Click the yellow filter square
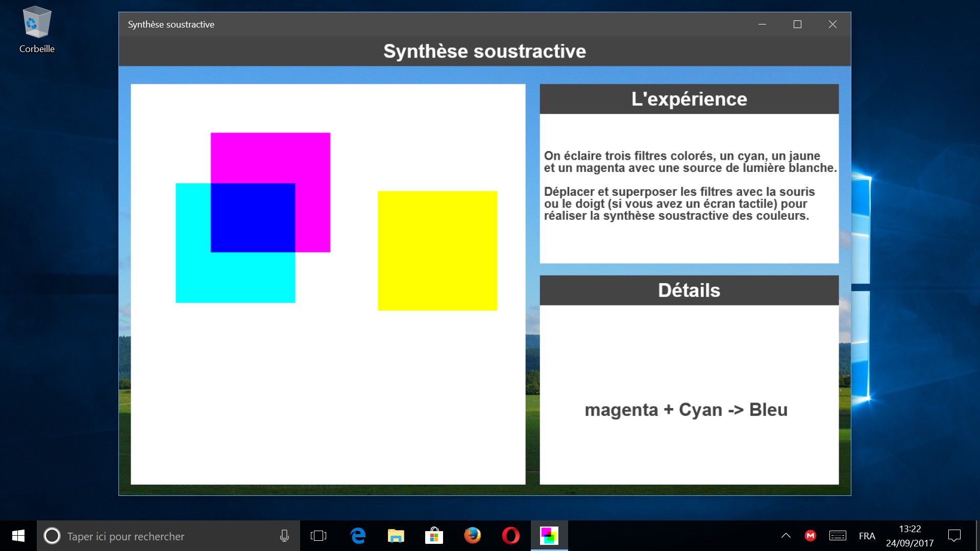980x551 pixels. tap(437, 251)
